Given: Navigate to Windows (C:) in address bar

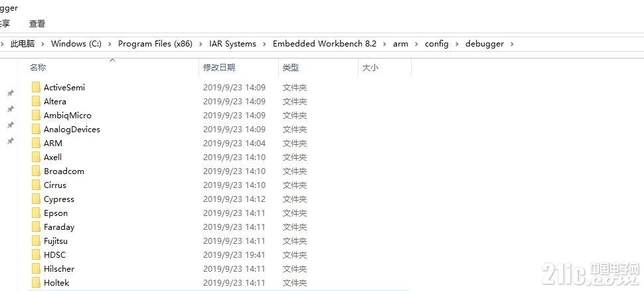Looking at the screenshot, I should (76, 44).
